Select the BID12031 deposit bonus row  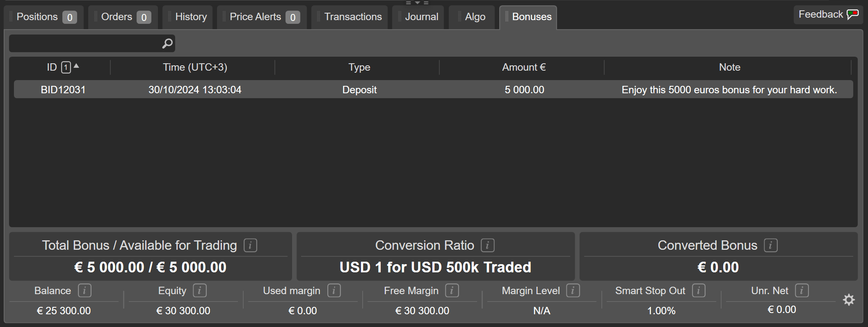pyautogui.click(x=434, y=90)
